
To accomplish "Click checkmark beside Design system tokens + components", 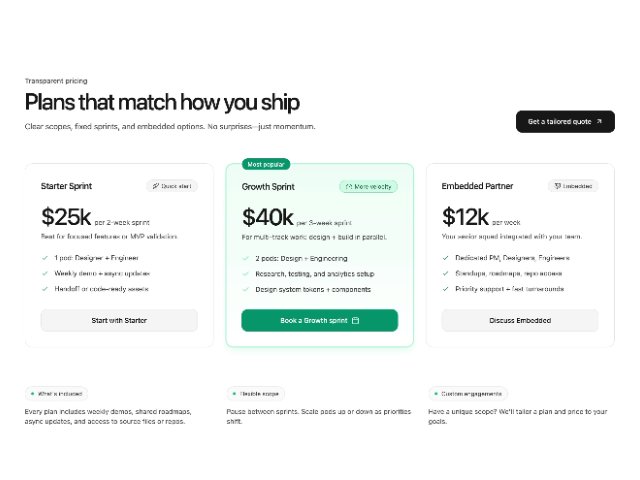I will tap(246, 289).
